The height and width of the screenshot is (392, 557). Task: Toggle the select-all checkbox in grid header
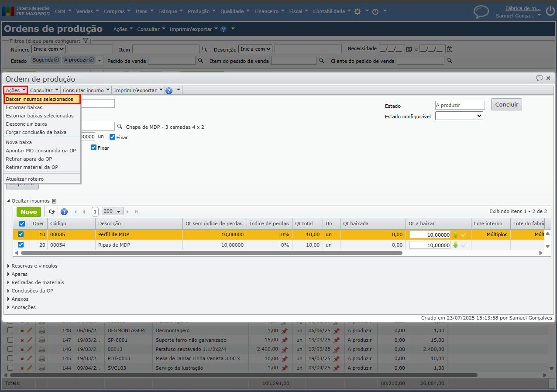pyautogui.click(x=22, y=224)
